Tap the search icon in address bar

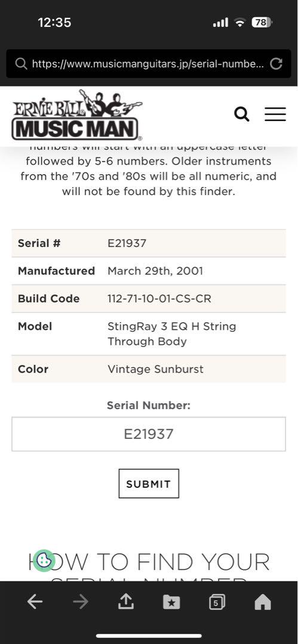(x=21, y=64)
